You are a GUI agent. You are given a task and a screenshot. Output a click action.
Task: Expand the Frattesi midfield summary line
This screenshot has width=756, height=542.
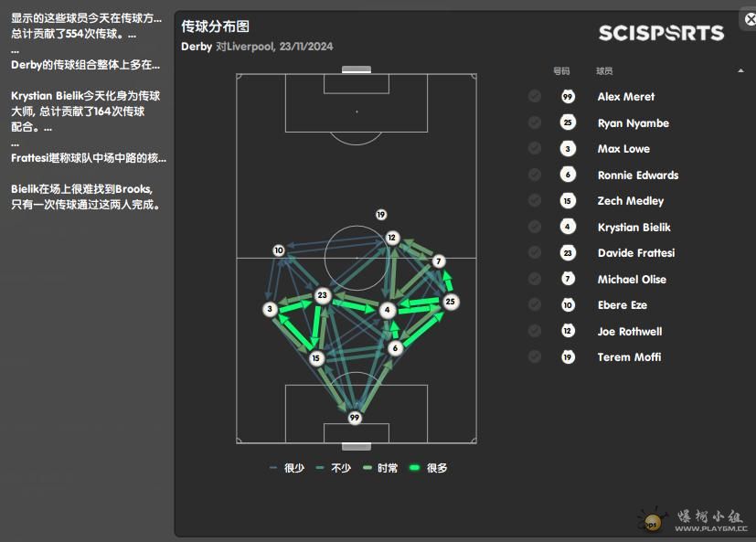pos(89,158)
